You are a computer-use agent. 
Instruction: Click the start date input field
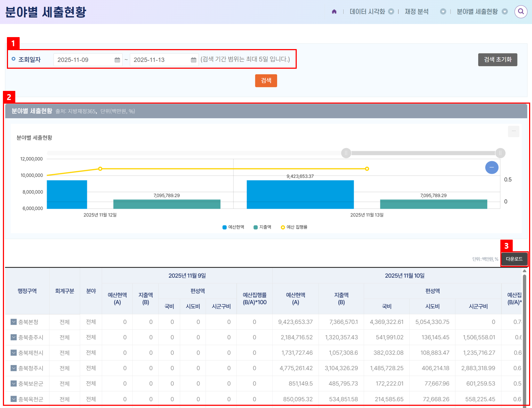pos(84,60)
